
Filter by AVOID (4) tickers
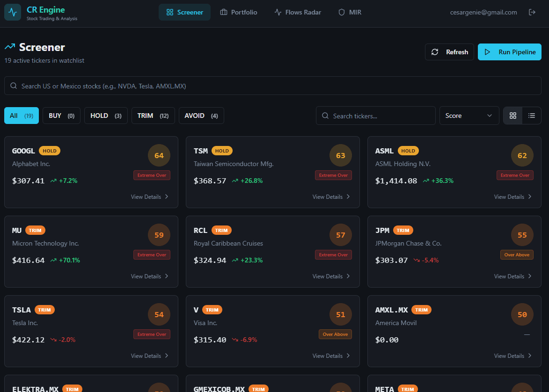click(x=201, y=116)
